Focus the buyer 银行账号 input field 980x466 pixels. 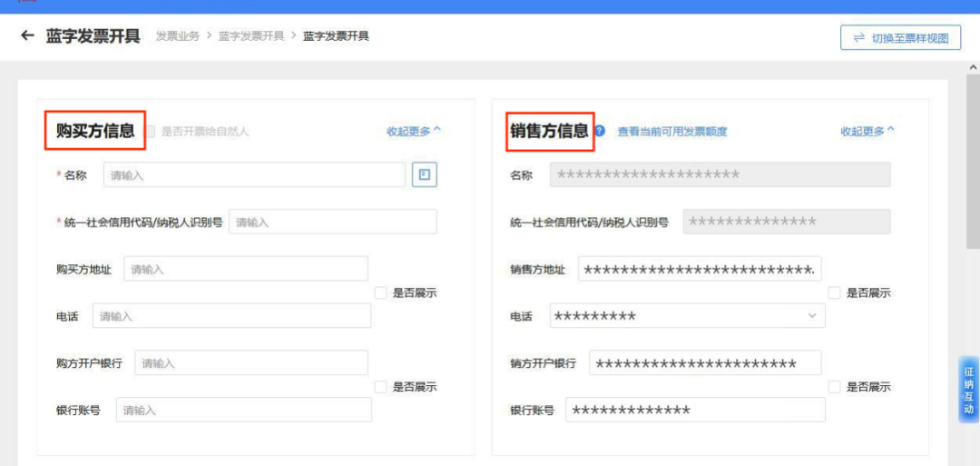pyautogui.click(x=244, y=411)
